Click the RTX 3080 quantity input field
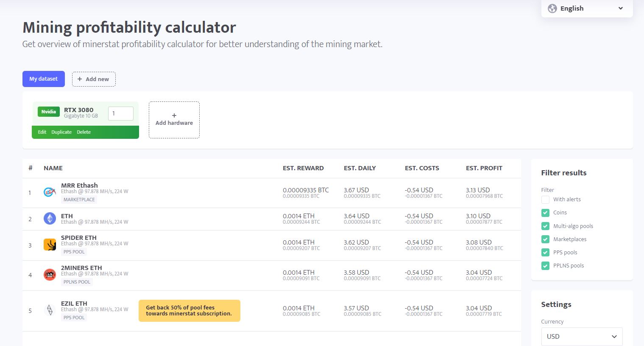 point(121,113)
